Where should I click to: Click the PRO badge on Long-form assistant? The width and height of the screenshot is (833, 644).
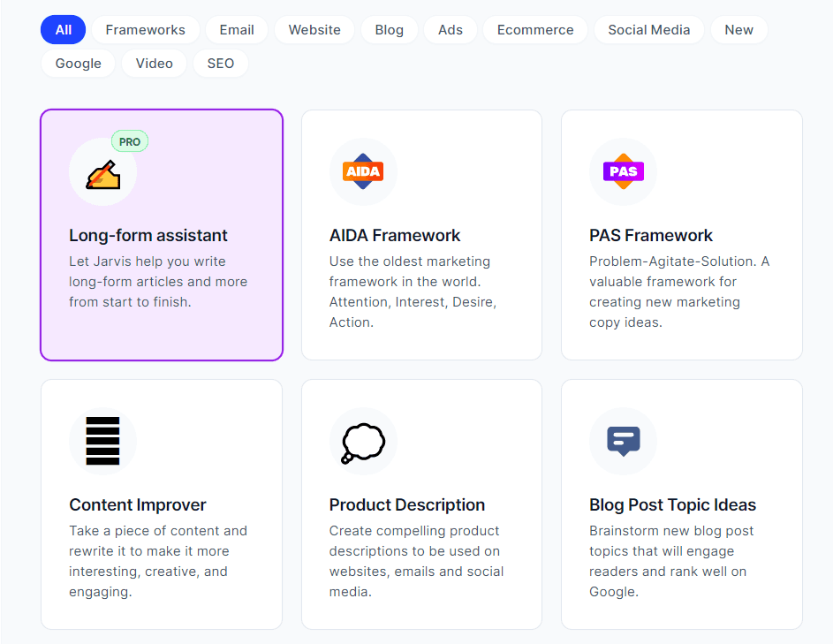pyautogui.click(x=129, y=140)
